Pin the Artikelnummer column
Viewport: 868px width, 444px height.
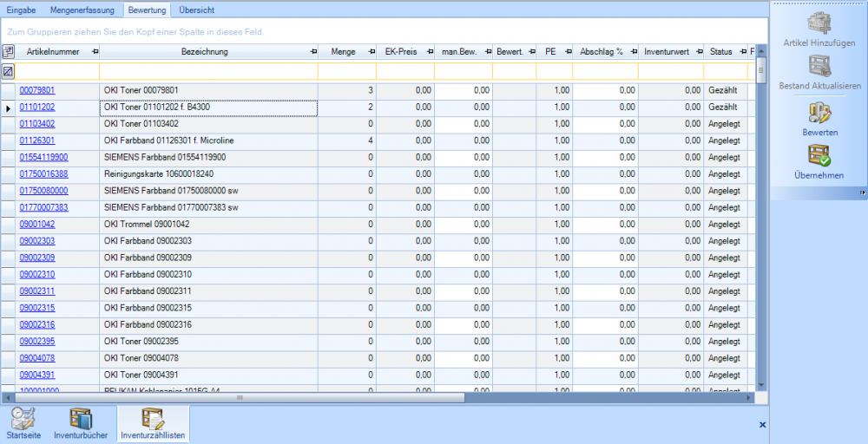tap(95, 52)
